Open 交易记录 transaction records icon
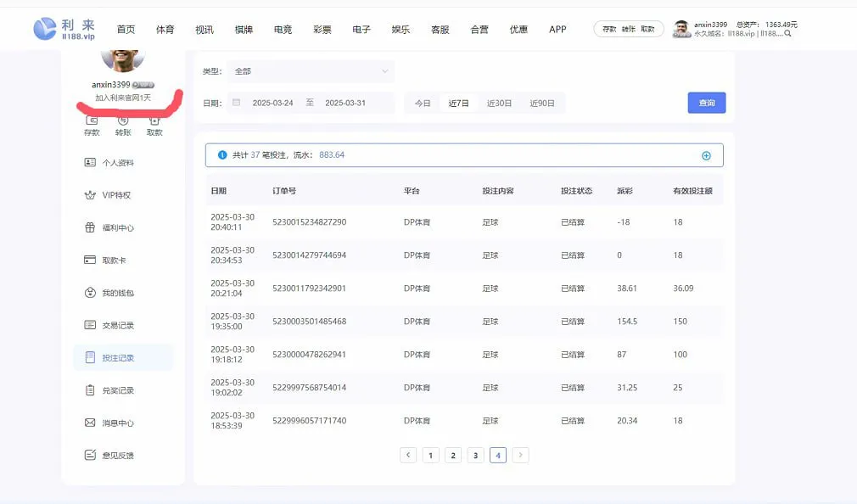Image resolution: width=857 pixels, height=504 pixels. coord(90,325)
